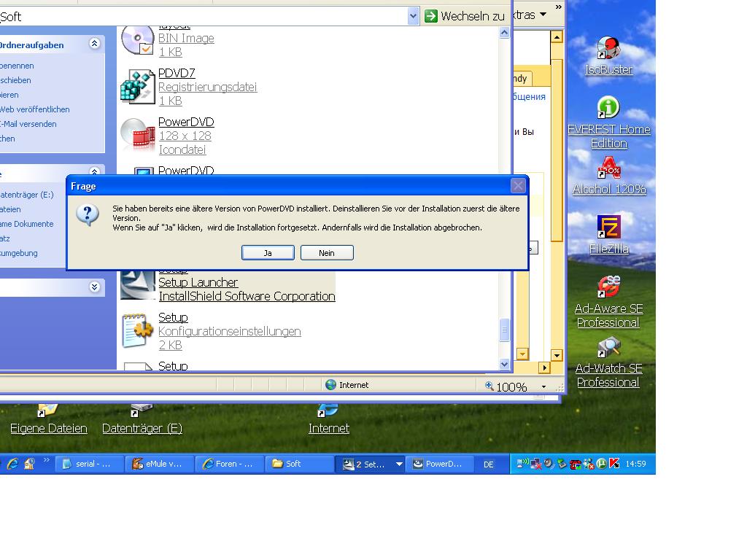This screenshot has height=560, width=747.
Task: Decline the installation by clicking Nein
Action: (327, 253)
